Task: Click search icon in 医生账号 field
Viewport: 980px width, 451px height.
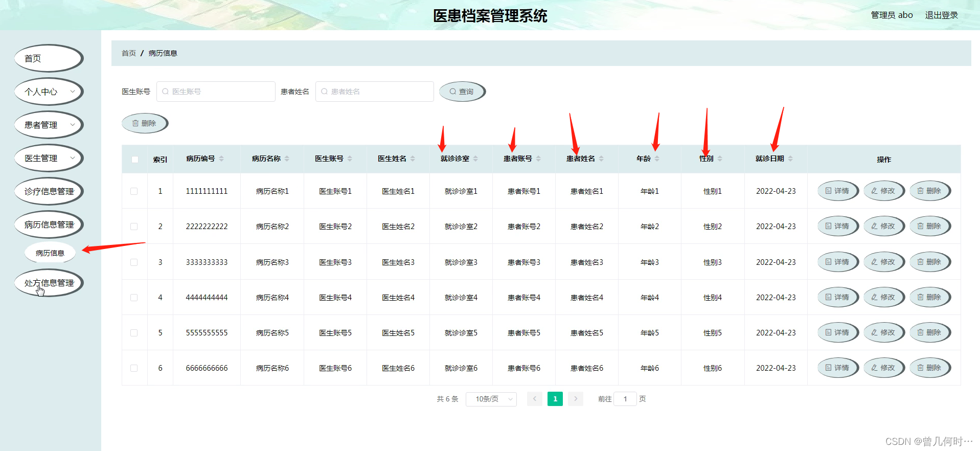Action: tap(165, 92)
